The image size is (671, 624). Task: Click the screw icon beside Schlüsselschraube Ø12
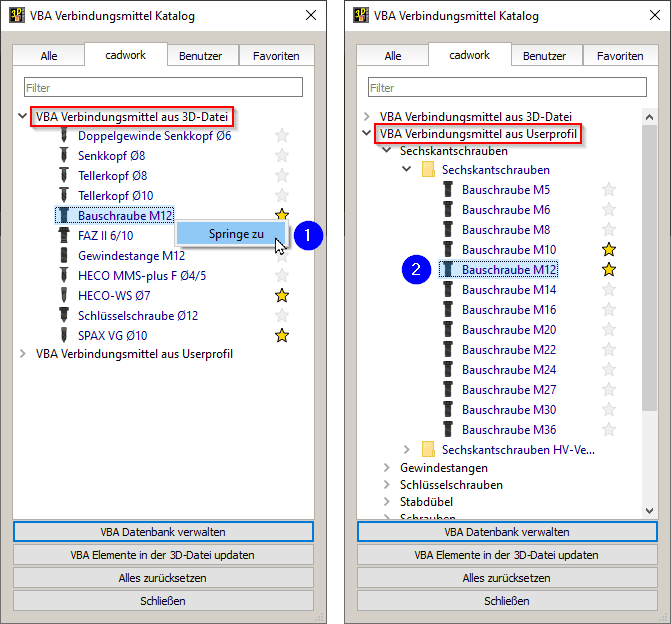64,315
